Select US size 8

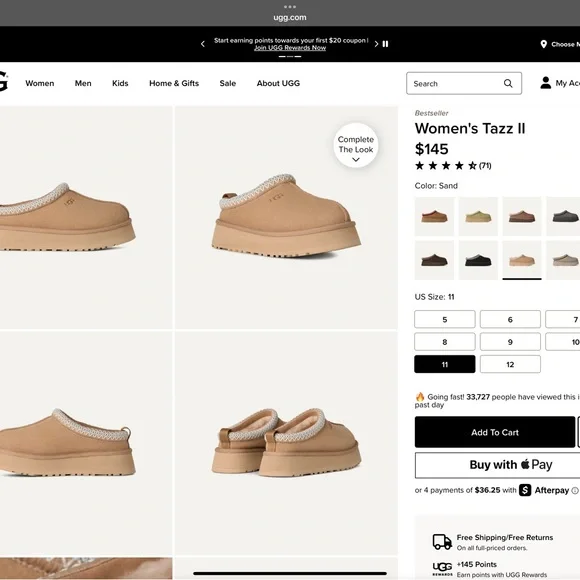[x=445, y=342]
